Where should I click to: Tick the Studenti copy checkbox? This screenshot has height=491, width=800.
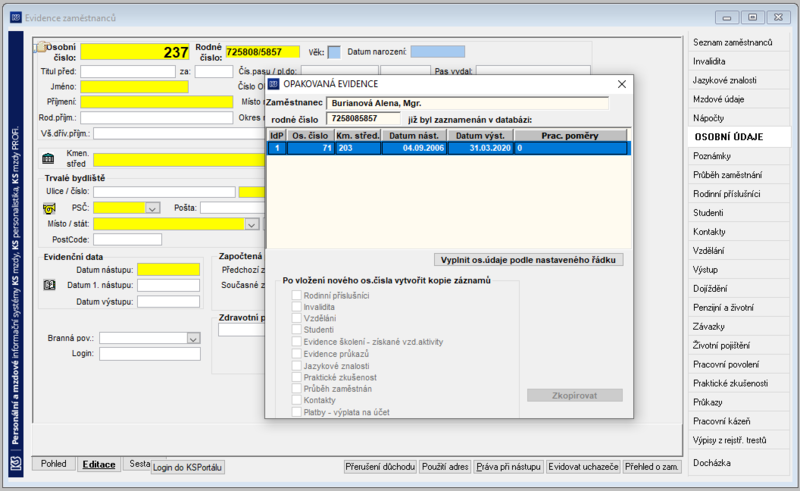pyautogui.click(x=296, y=330)
